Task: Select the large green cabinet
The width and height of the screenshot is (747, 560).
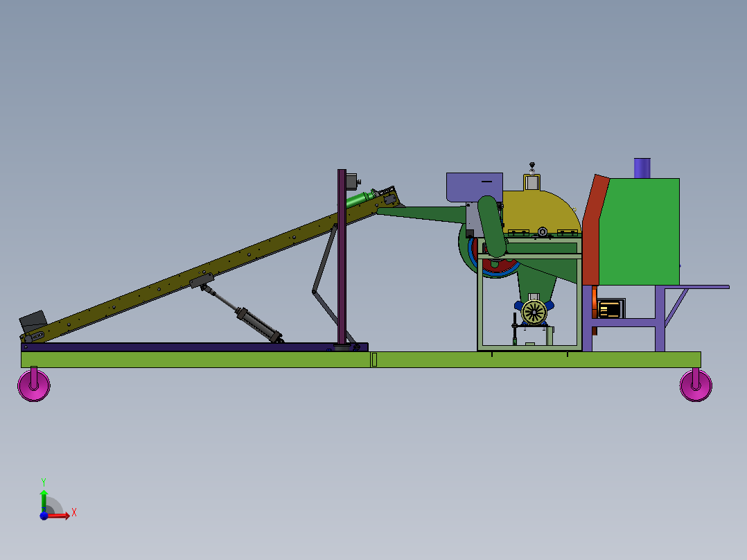Action: 640,231
